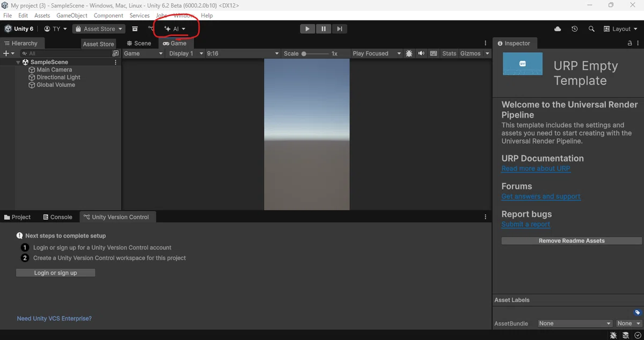
Task: Switch to the Inspector tab
Action: tap(514, 44)
